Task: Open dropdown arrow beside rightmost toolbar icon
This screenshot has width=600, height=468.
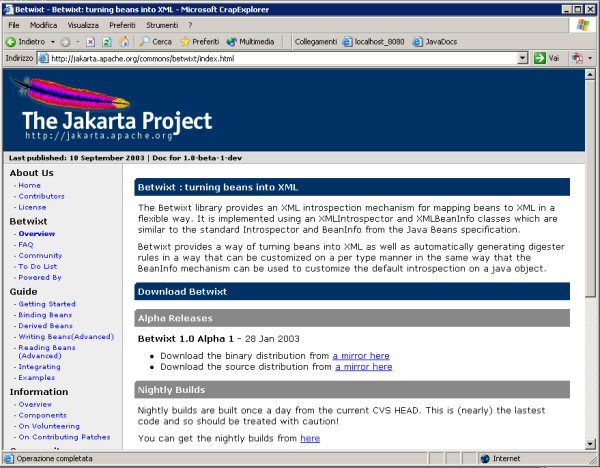Action: [590, 58]
